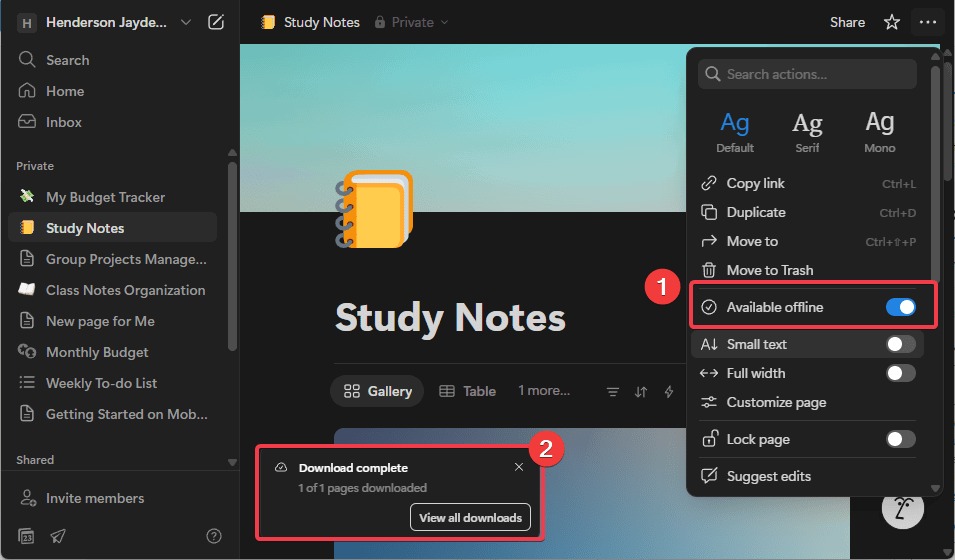Open the filter icon in database toolbar
This screenshot has width=955, height=560.
click(613, 392)
